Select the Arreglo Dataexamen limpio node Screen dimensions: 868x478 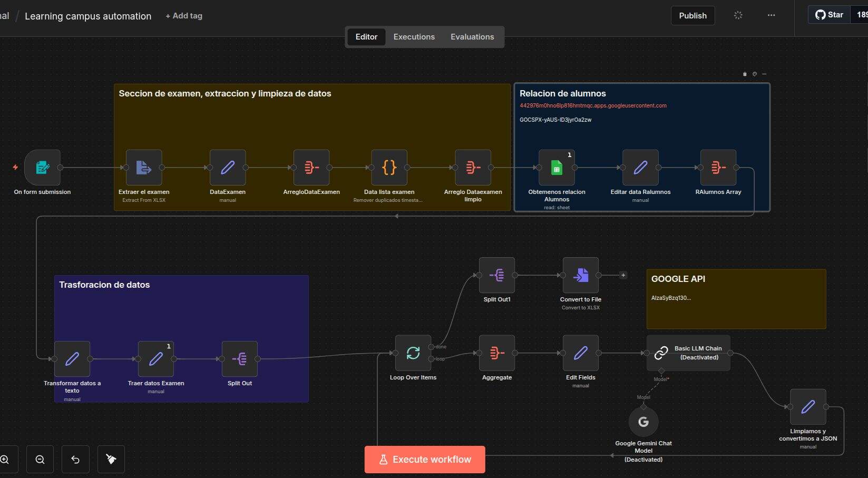pos(473,168)
